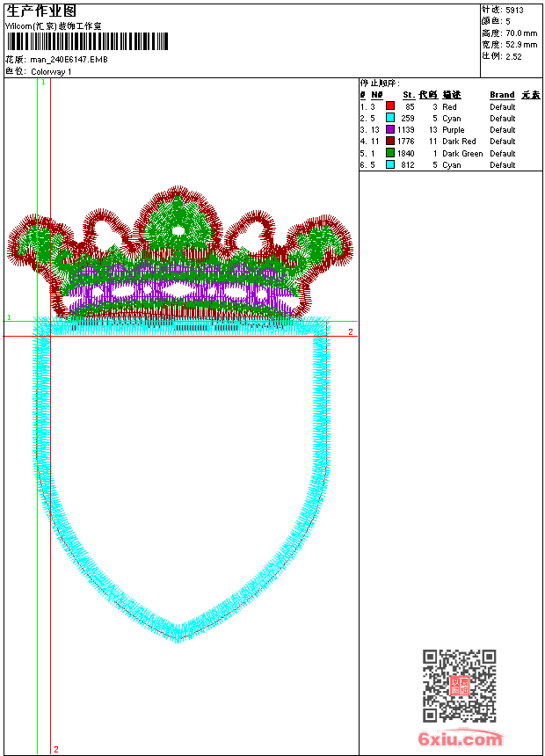545x756 pixels.
Task: Click the Purple thread color swatch
Action: pyautogui.click(x=390, y=129)
